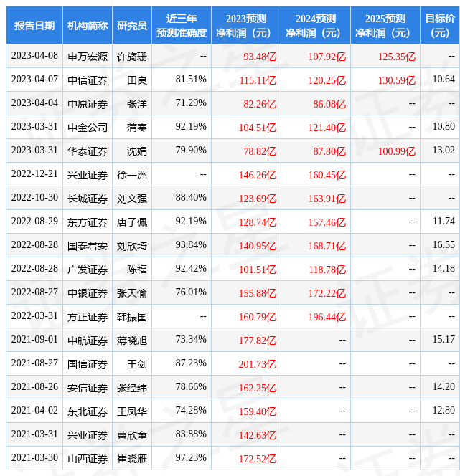Click the 2024预测净利润 column header
Image resolution: width=460 pixels, height=476 pixels.
tap(315, 26)
